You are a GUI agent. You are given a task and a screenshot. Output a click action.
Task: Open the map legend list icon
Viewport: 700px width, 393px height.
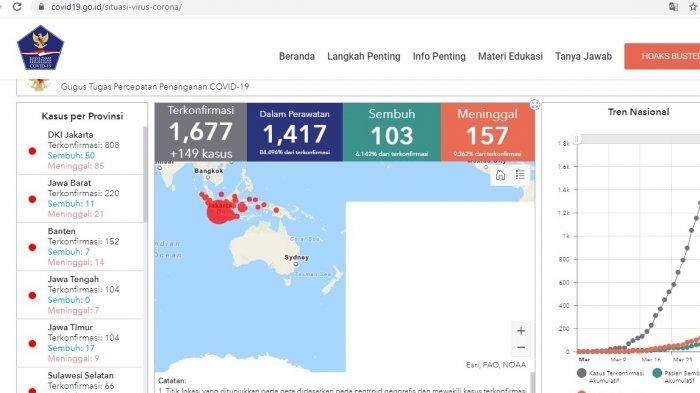520,175
